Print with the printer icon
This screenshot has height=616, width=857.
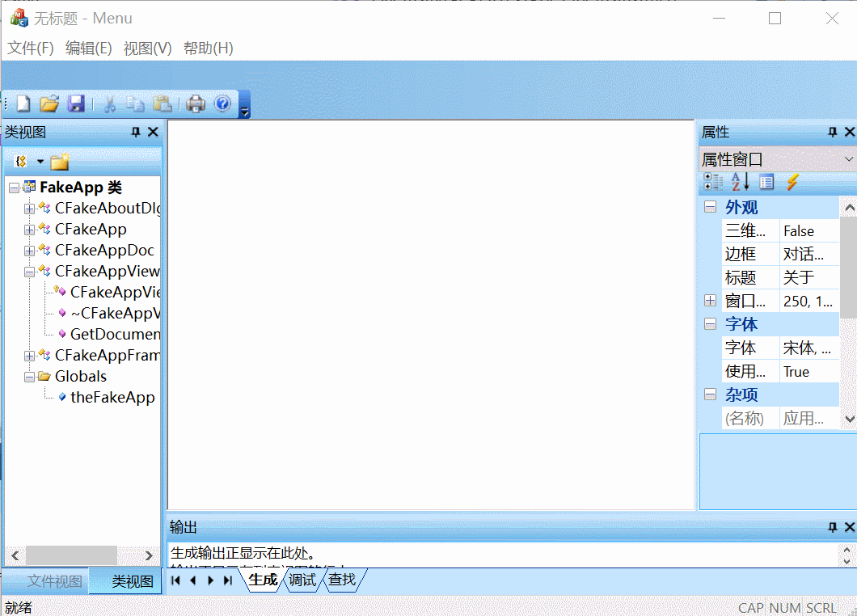(196, 103)
